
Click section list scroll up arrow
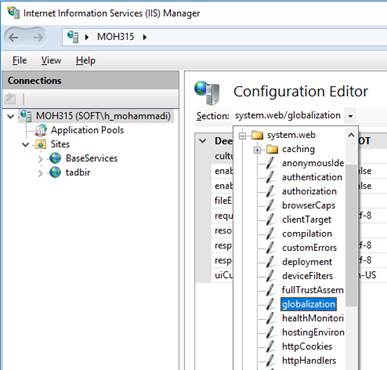[x=351, y=135]
